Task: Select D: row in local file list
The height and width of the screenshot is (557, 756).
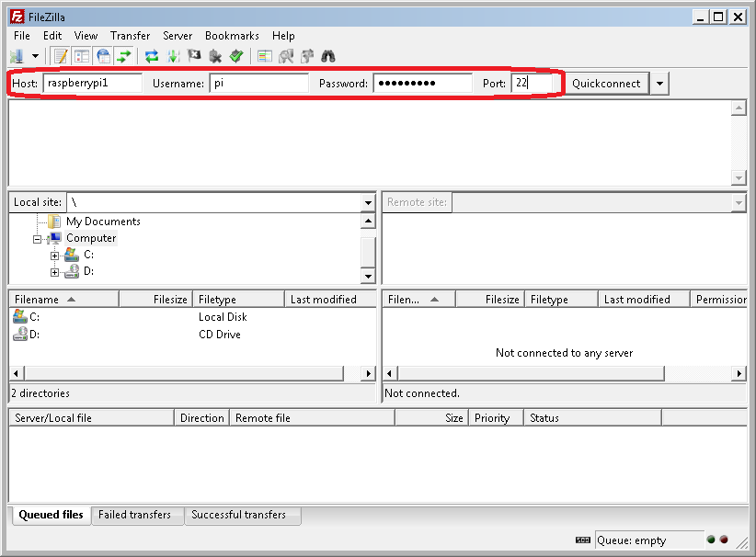Action: [192, 335]
